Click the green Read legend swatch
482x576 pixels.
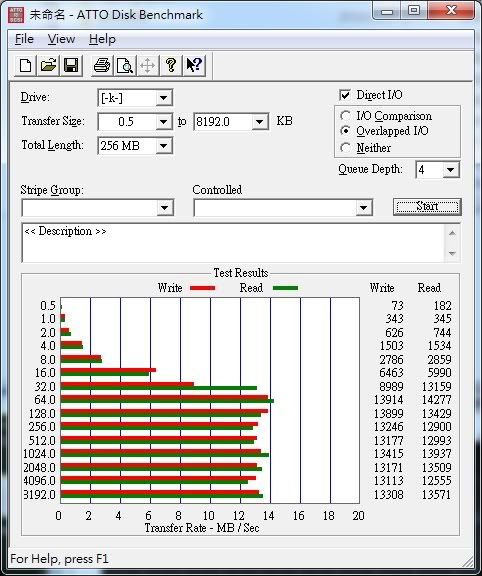285,288
